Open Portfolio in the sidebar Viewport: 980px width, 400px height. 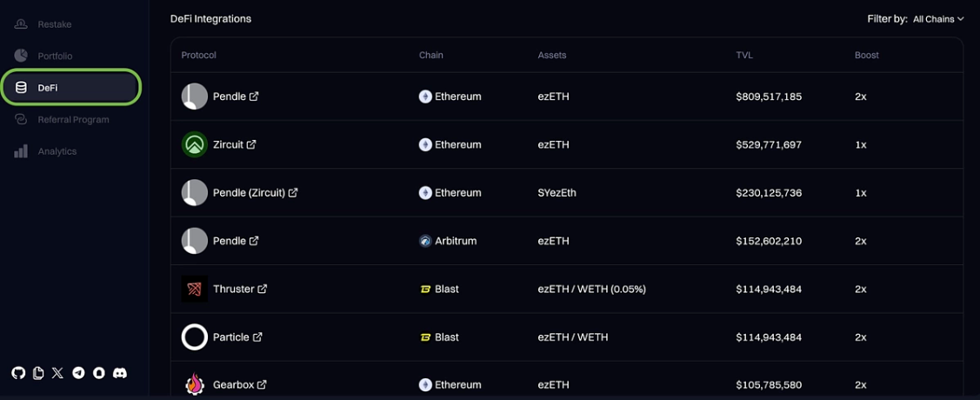click(x=55, y=57)
